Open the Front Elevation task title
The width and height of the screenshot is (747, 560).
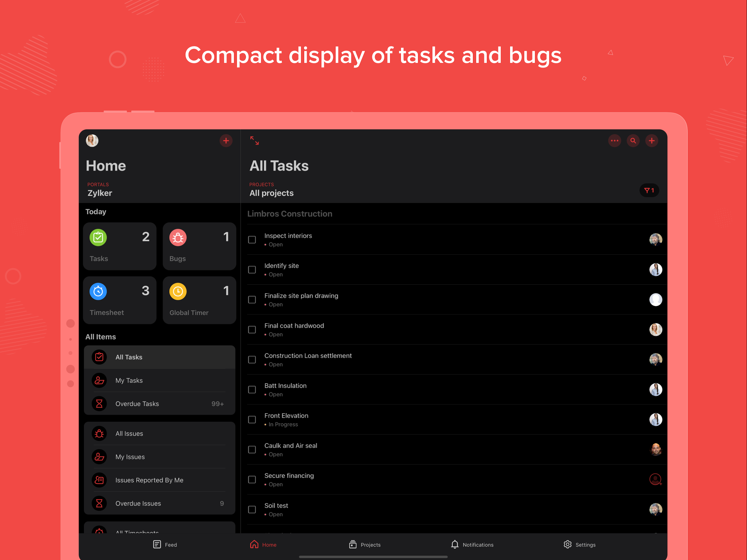point(286,416)
